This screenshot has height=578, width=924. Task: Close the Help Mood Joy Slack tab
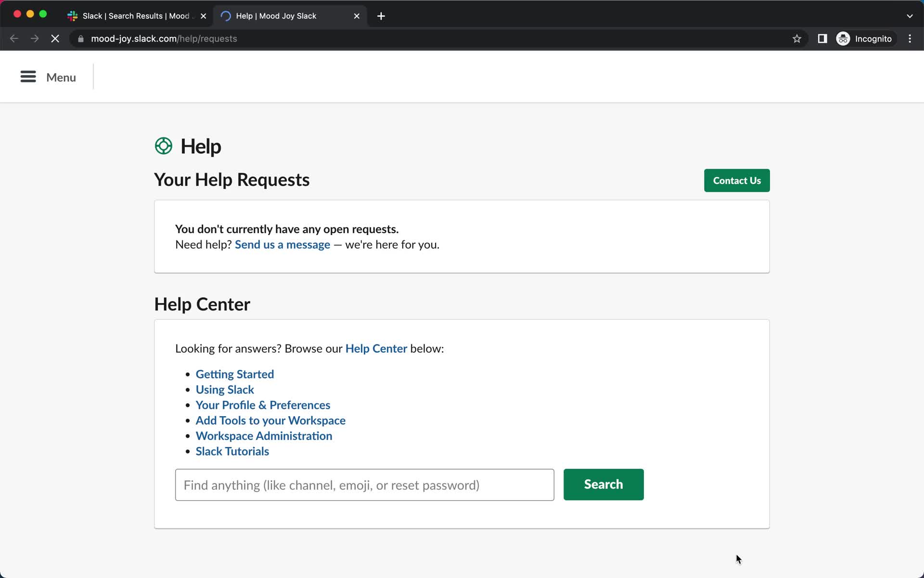[x=357, y=16]
